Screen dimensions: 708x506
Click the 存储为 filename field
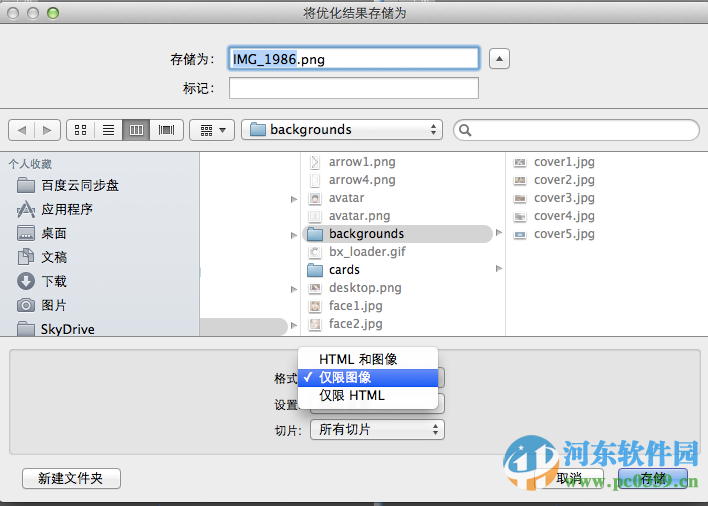coord(354,59)
